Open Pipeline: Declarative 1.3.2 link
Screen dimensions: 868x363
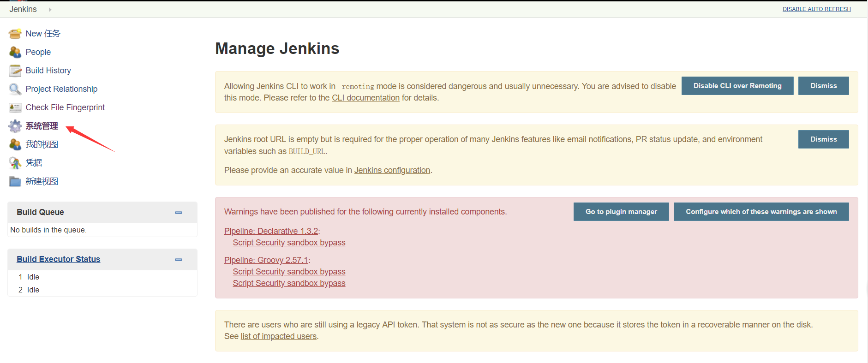point(271,231)
